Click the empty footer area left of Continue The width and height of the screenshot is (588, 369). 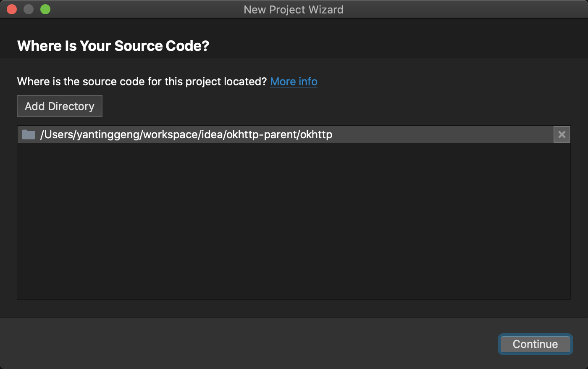tap(252, 344)
